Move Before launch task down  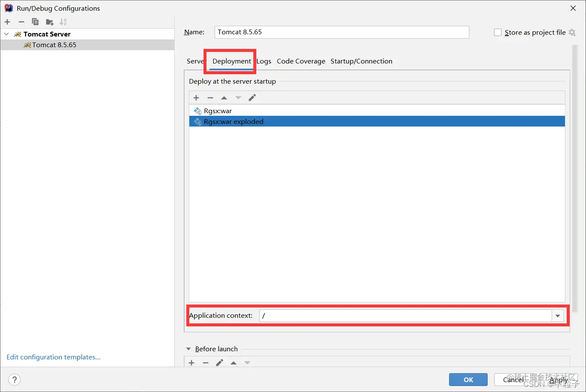click(x=247, y=363)
